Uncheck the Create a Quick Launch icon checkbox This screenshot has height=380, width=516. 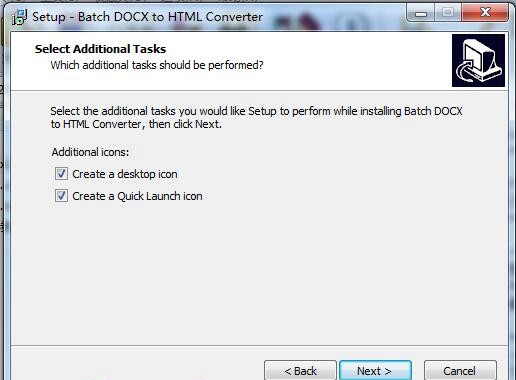pos(61,196)
